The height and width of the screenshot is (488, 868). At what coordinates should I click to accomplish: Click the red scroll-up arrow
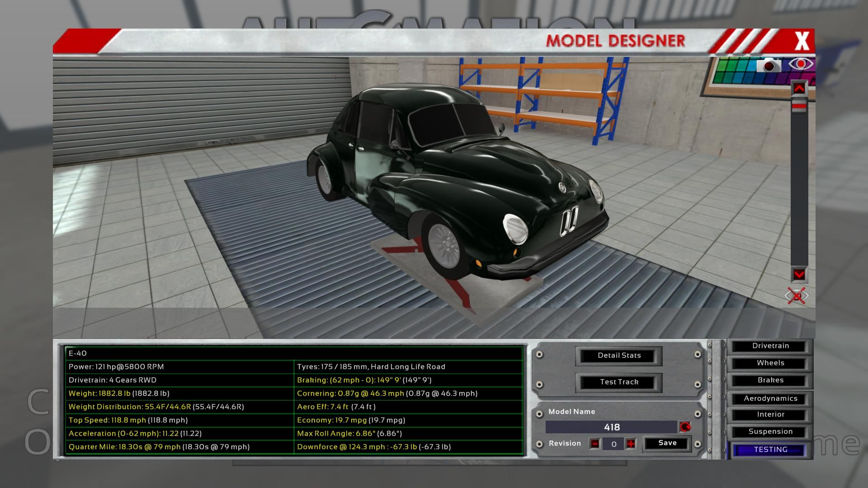click(x=799, y=89)
